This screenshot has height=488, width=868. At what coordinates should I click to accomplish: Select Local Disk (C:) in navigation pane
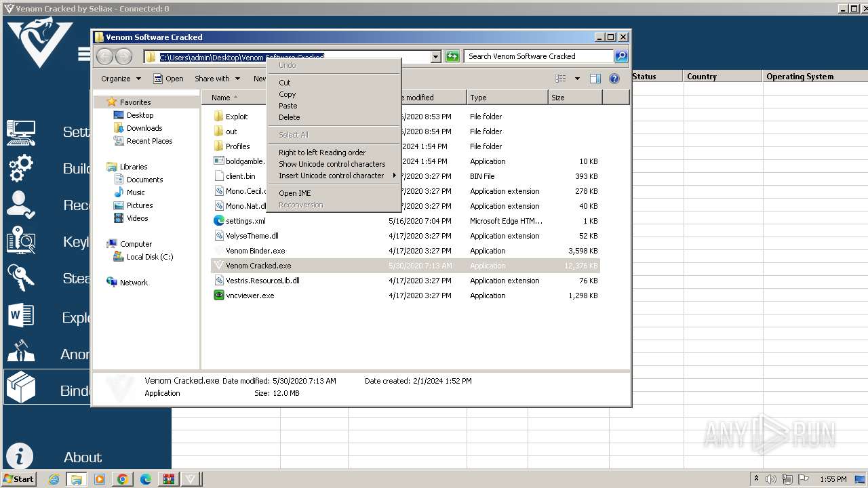point(150,257)
